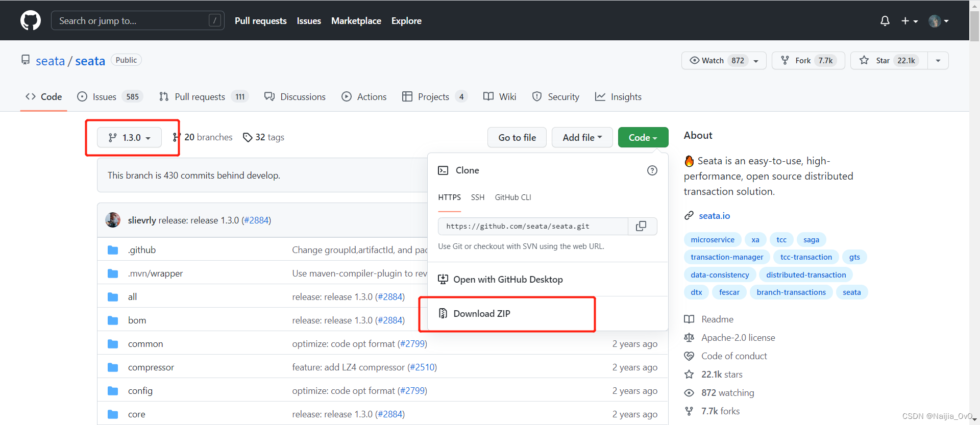Image resolution: width=980 pixels, height=425 pixels.
Task: Open the Projects tab
Action: 435,96
